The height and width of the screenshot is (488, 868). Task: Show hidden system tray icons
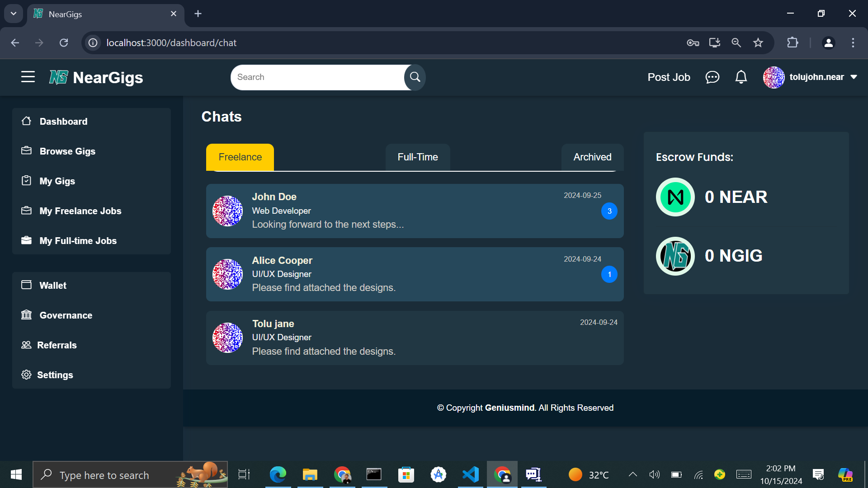[632, 474]
